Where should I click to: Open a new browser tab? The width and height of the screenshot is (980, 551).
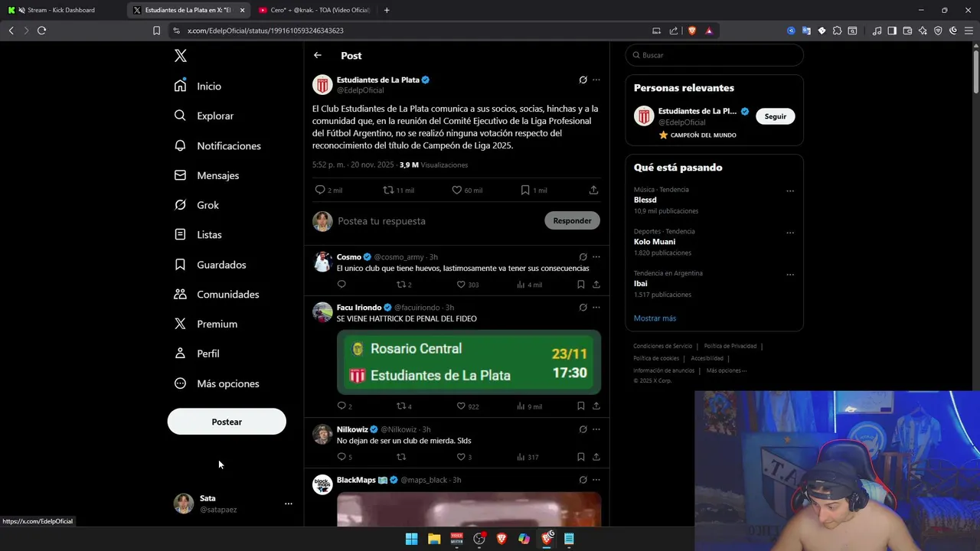(387, 10)
